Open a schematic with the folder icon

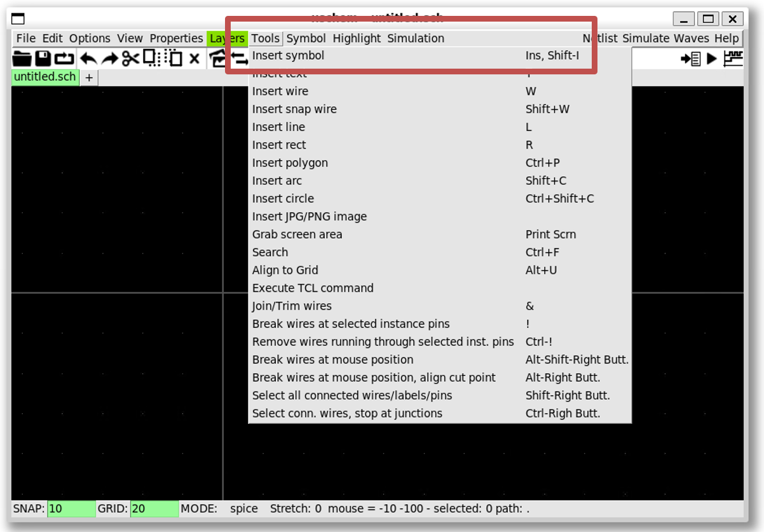click(x=22, y=58)
